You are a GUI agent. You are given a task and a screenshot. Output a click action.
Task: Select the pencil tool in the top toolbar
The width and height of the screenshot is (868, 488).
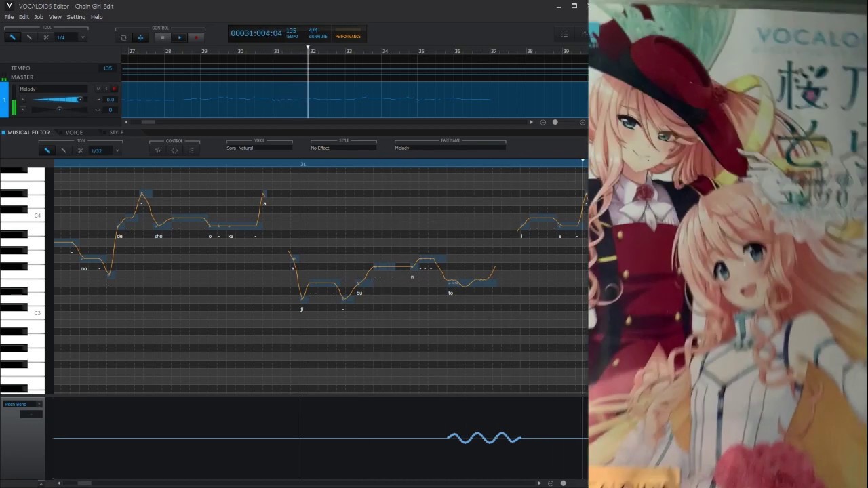(13, 37)
